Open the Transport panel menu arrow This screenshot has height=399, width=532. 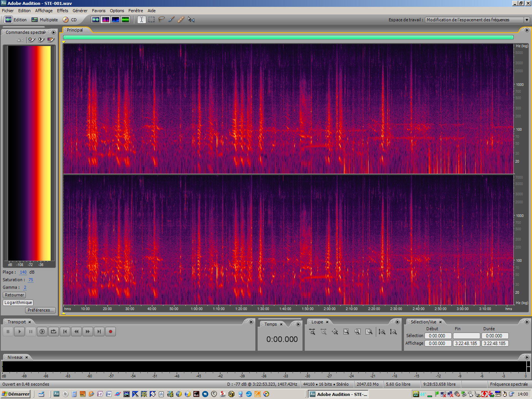(x=250, y=321)
